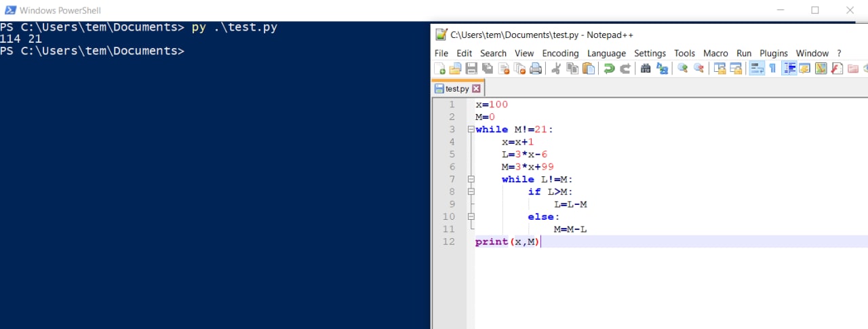Close the Windows PowerShell window
Image resolution: width=868 pixels, height=329 pixels.
pyautogui.click(x=850, y=10)
